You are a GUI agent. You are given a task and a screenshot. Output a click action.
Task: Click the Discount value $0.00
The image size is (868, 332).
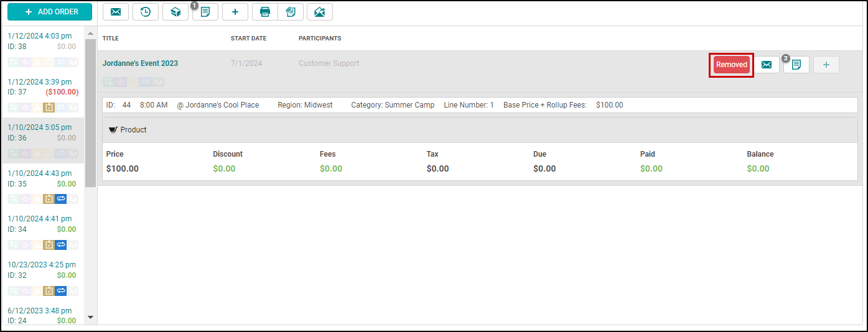[x=224, y=168]
